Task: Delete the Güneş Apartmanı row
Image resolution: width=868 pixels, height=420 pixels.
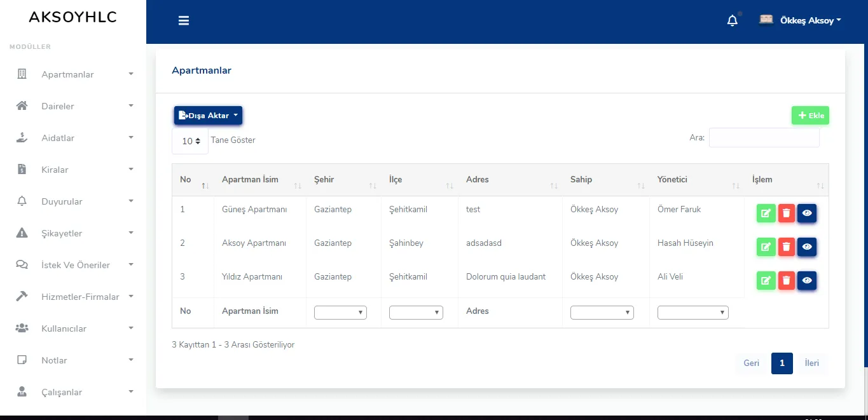Action: 787,213
